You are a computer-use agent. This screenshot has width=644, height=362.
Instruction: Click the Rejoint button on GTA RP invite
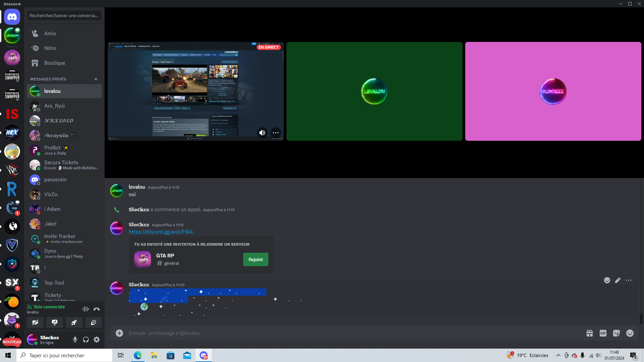click(256, 259)
